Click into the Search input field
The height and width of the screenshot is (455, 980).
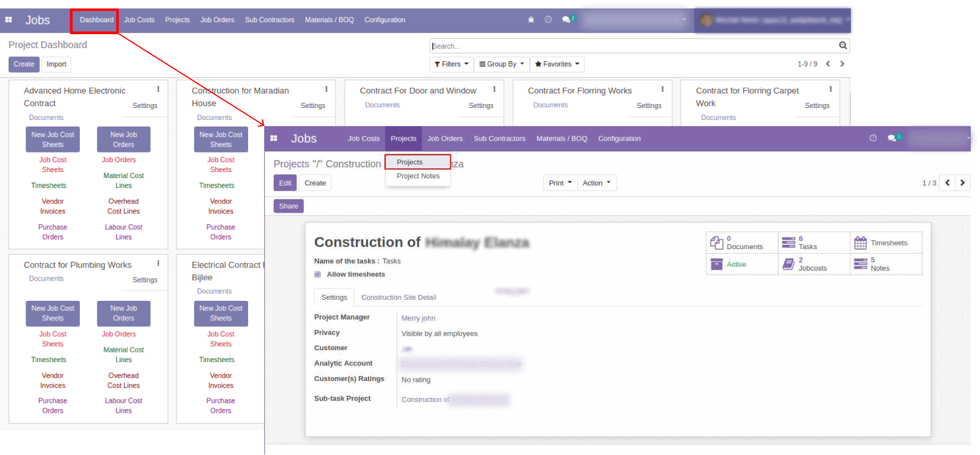[633, 46]
